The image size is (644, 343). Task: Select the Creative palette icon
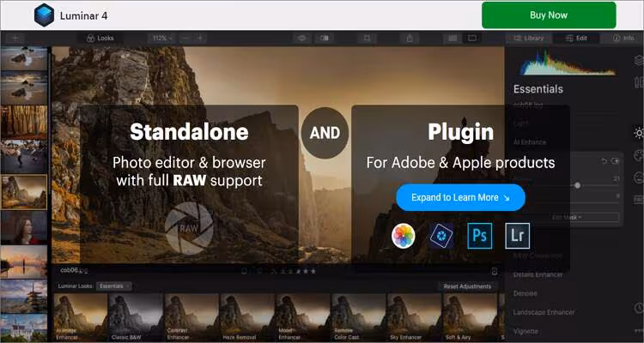[x=639, y=155]
